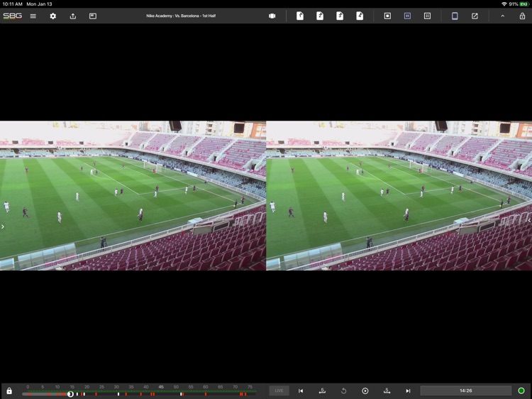Image resolution: width=532 pixels, height=399 pixels.
Task: Tap the green status indicator
Action: coord(521,390)
